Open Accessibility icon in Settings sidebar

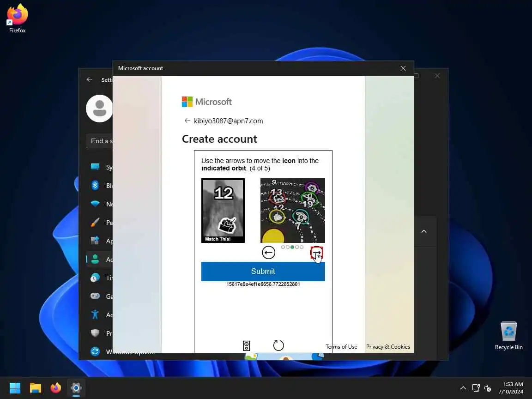tap(95, 314)
